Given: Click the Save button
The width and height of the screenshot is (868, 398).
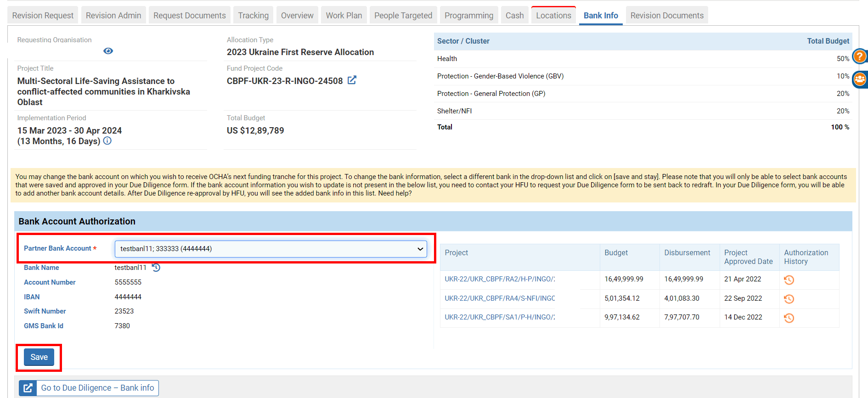Looking at the screenshot, I should 39,357.
